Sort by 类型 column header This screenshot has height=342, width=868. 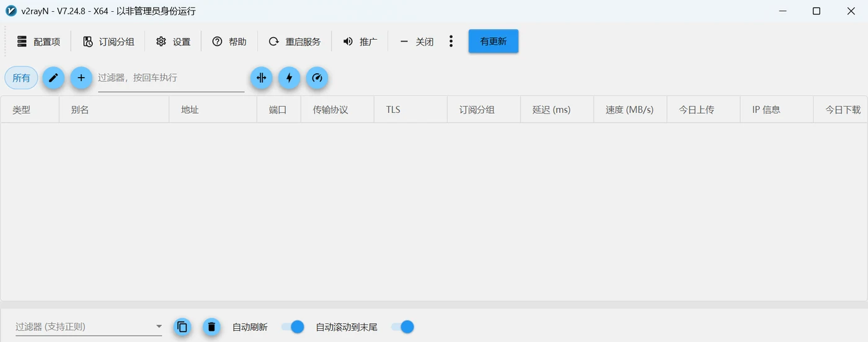coord(30,109)
